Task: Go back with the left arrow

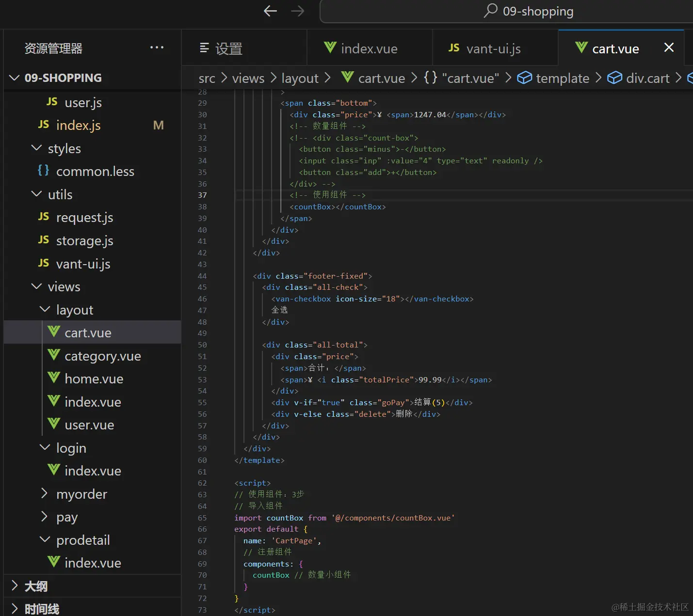Action: pos(270,11)
